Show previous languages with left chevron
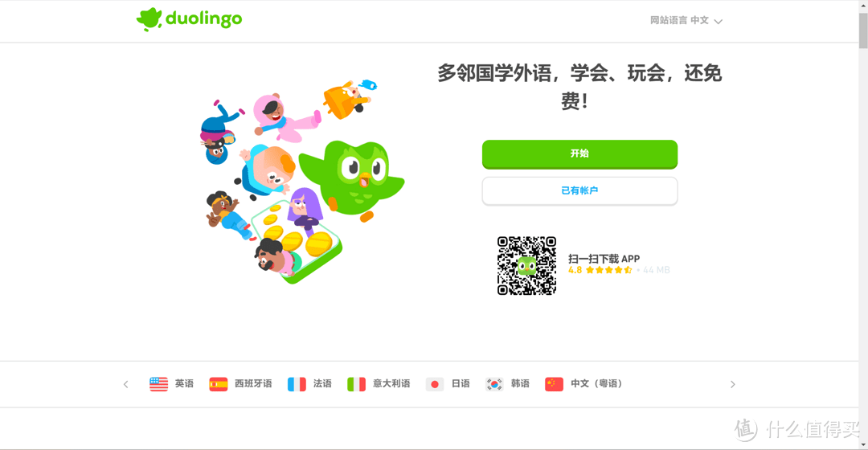The width and height of the screenshot is (868, 450). pyautogui.click(x=125, y=384)
